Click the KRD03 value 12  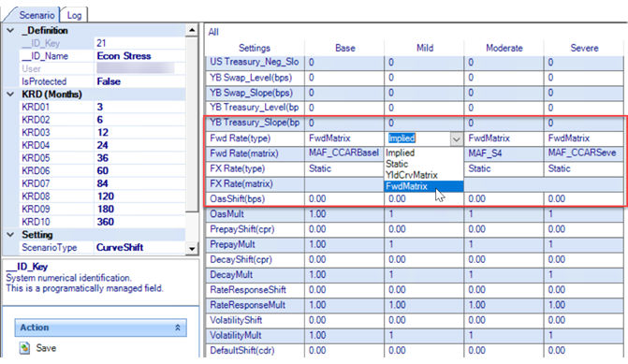[103, 133]
